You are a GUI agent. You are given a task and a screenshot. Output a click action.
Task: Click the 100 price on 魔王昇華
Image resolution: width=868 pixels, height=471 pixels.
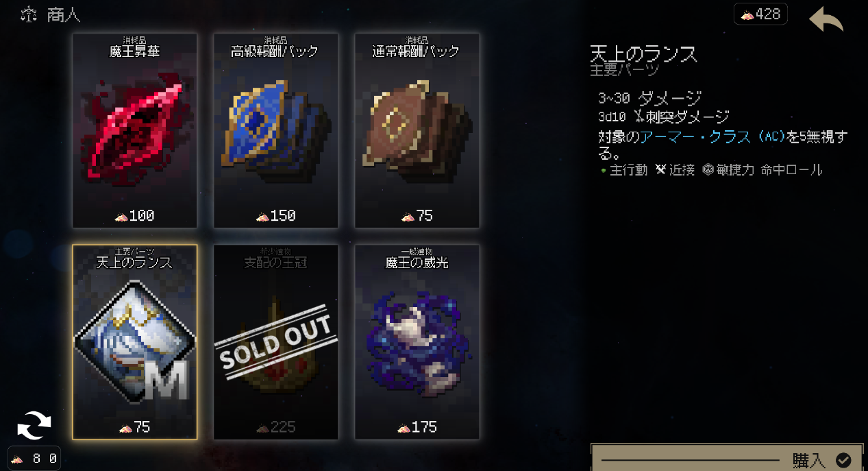[135, 216]
